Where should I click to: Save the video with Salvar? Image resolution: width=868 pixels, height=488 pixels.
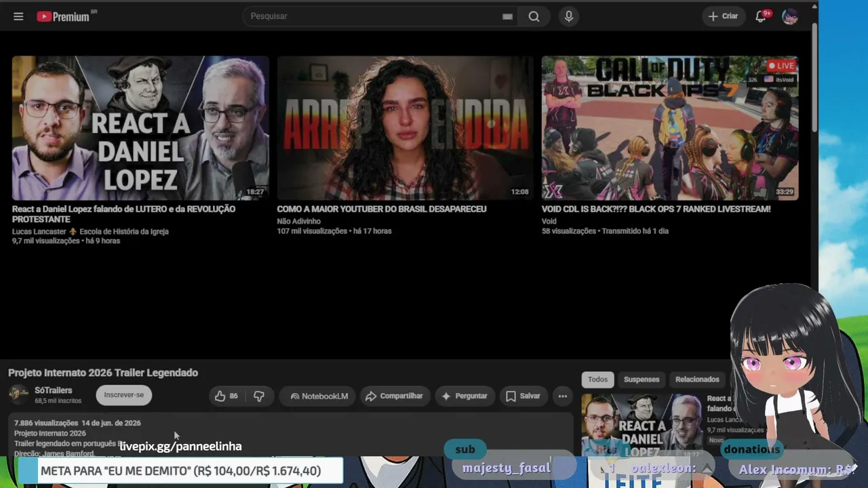[x=523, y=396]
